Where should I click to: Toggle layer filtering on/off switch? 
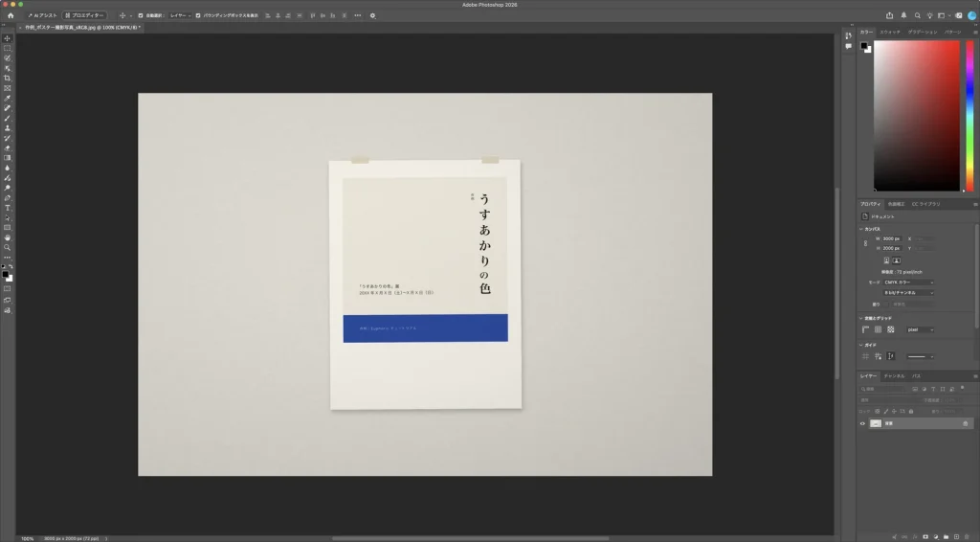pyautogui.click(x=962, y=388)
